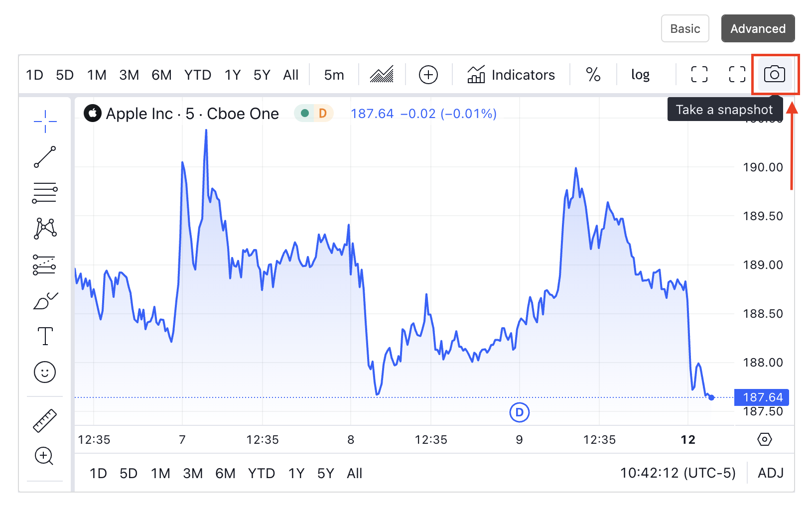Switch to the Basic tab
Viewport: 812px width, 509px height.
tap(685, 28)
